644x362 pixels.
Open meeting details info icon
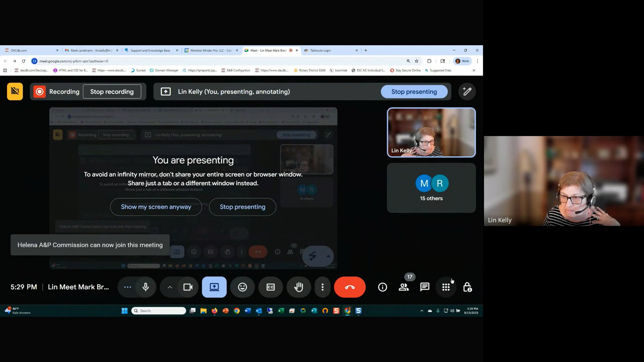pos(382,287)
